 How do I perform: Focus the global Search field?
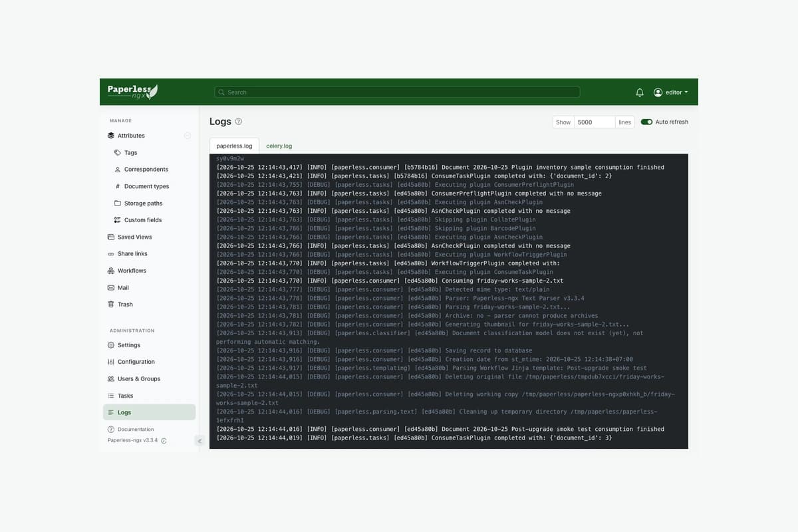397,92
